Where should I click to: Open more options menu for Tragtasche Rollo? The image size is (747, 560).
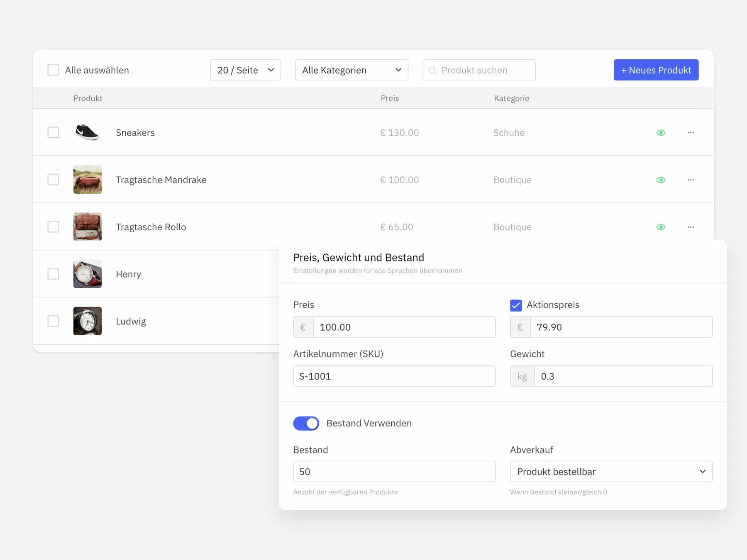[691, 227]
